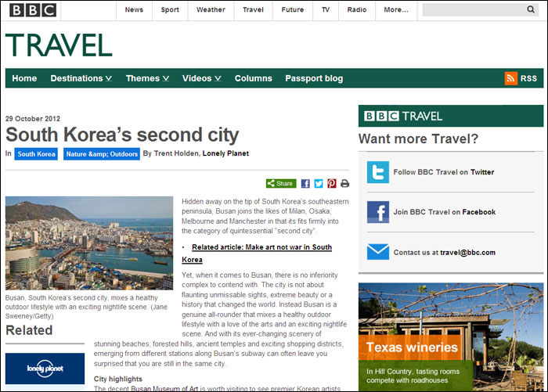Share article on Twitter icon
Screen dimensions: 548x392
(x=319, y=183)
